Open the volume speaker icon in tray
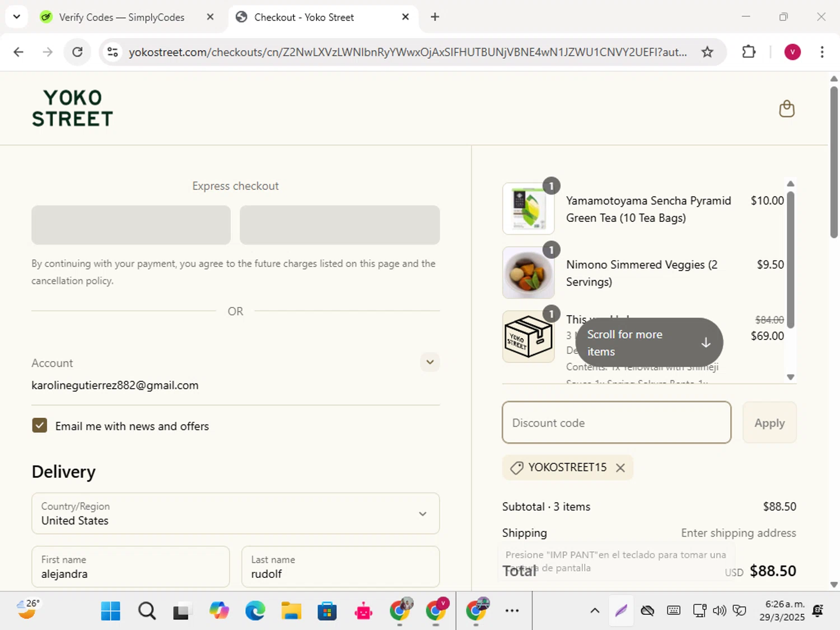This screenshot has width=840, height=630. (719, 611)
